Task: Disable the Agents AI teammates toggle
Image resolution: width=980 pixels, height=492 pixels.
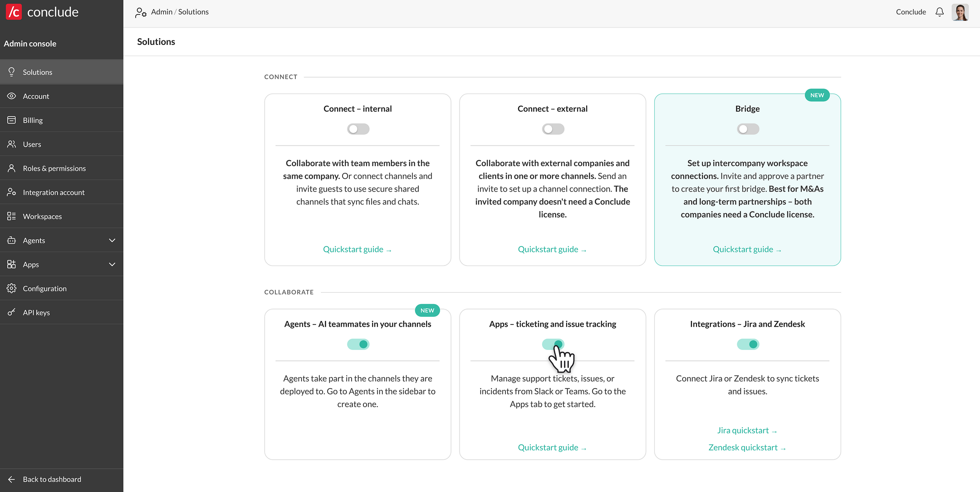Action: point(358,344)
